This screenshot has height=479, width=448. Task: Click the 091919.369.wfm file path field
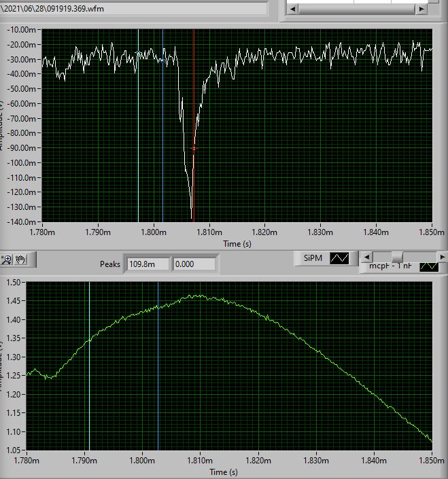[x=133, y=9]
